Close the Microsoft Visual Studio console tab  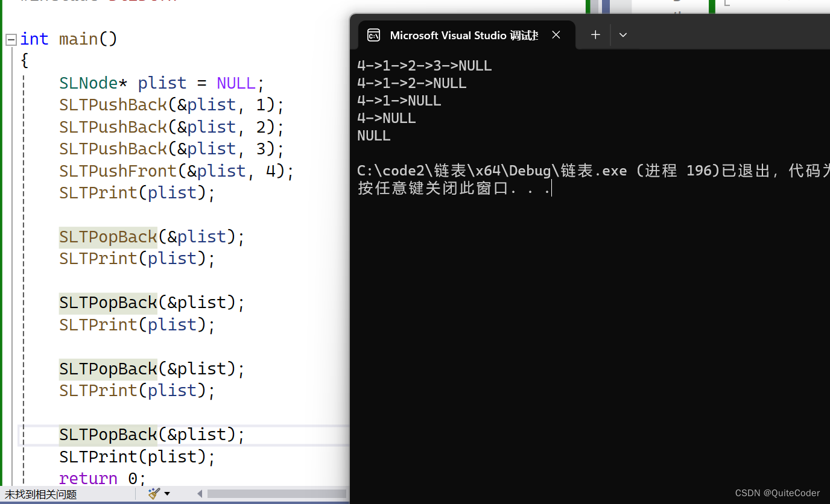(x=556, y=35)
